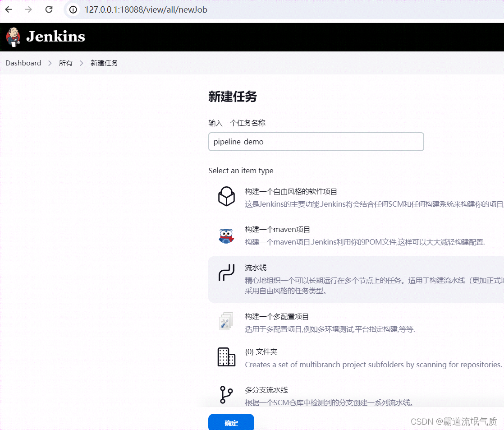The height and width of the screenshot is (430, 504).
Task: Choose 多分支流水线 item type
Action: (266, 390)
